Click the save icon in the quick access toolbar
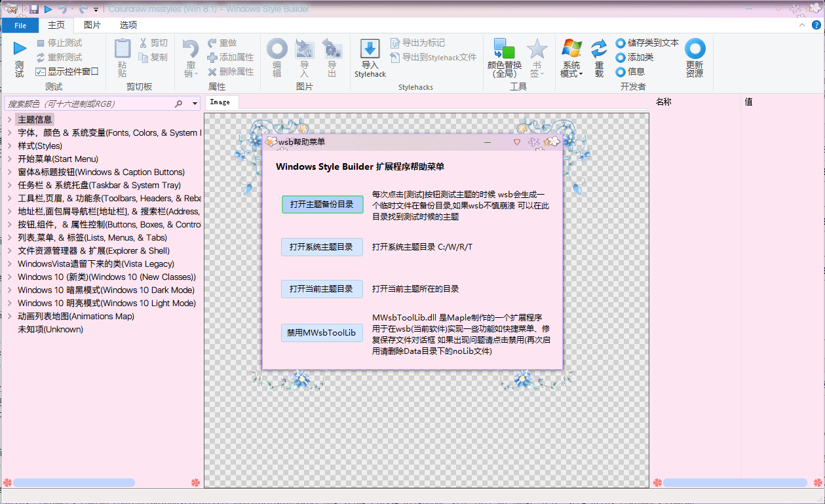 34,9
